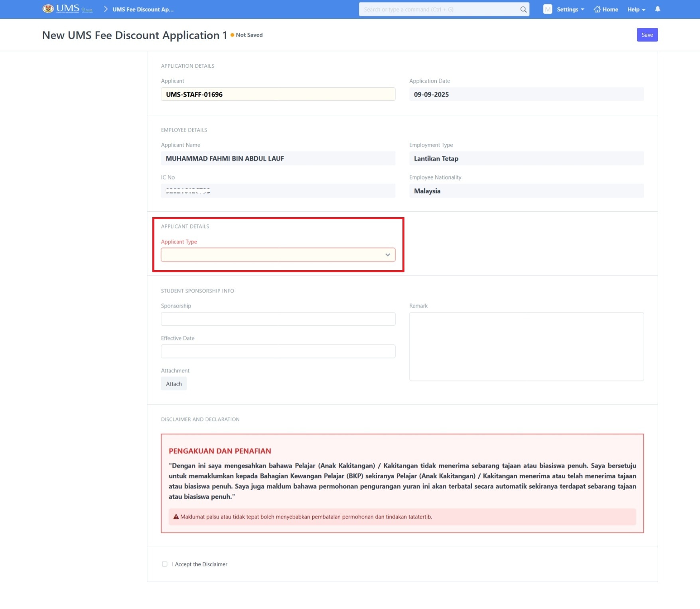The height and width of the screenshot is (609, 700).
Task: Click the Applicant field with UMS-STAFF-01696
Action: [278, 94]
